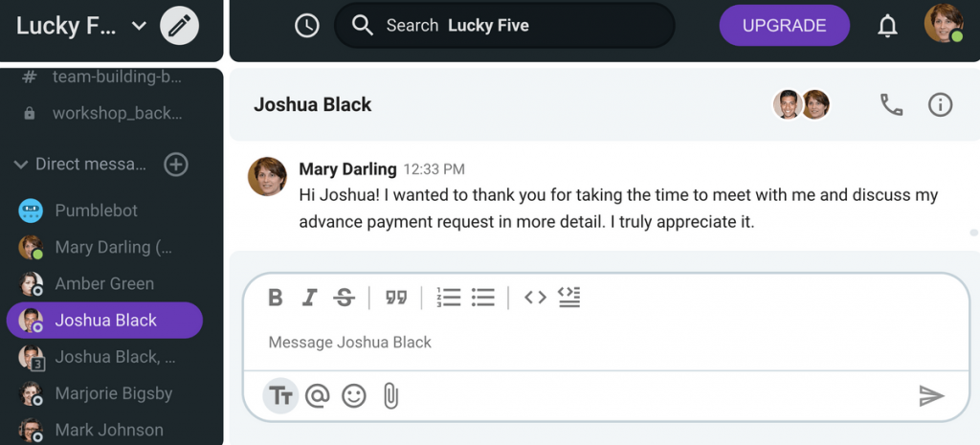Toggle italic formatting

309,298
